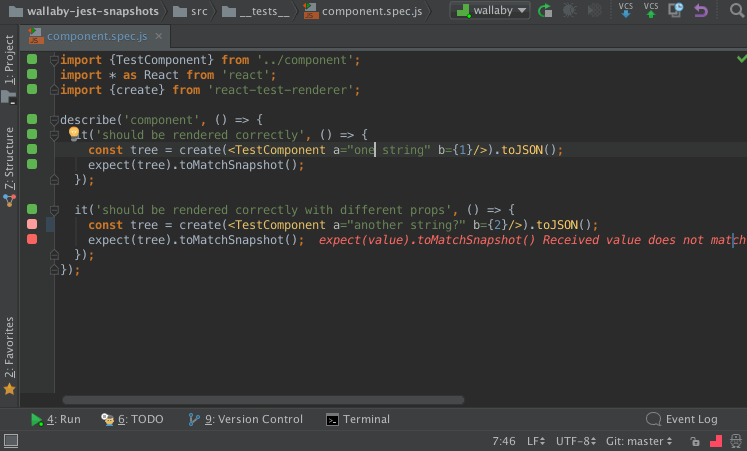This screenshot has height=451, width=747.
Task: Toggle the read-only lock icon
Action: pos(695,441)
